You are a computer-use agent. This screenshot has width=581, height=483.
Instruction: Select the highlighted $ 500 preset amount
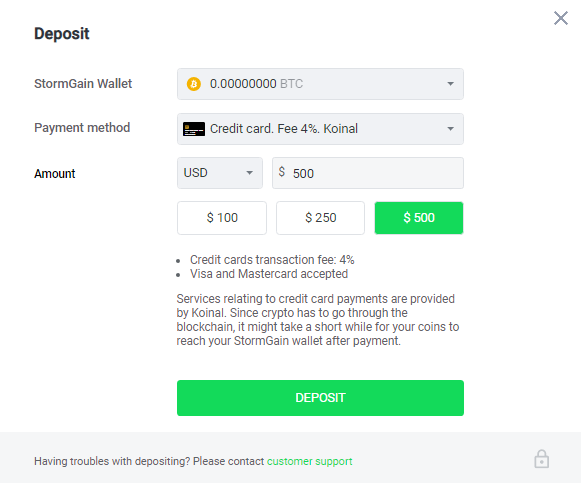tap(419, 218)
